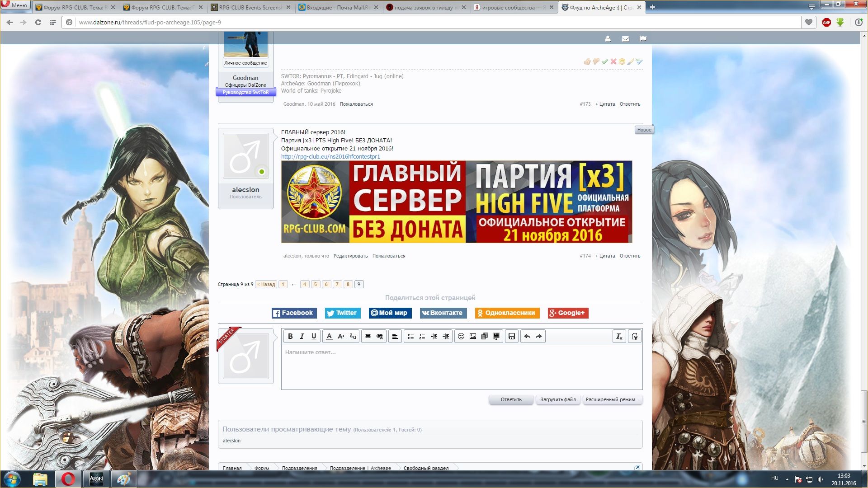Remove formatting from selected text
This screenshot has width=868, height=488.
pyautogui.click(x=619, y=336)
